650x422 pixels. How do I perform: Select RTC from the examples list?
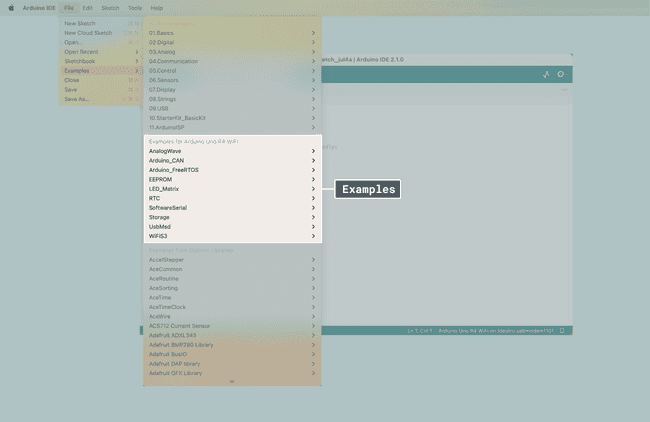point(232,199)
